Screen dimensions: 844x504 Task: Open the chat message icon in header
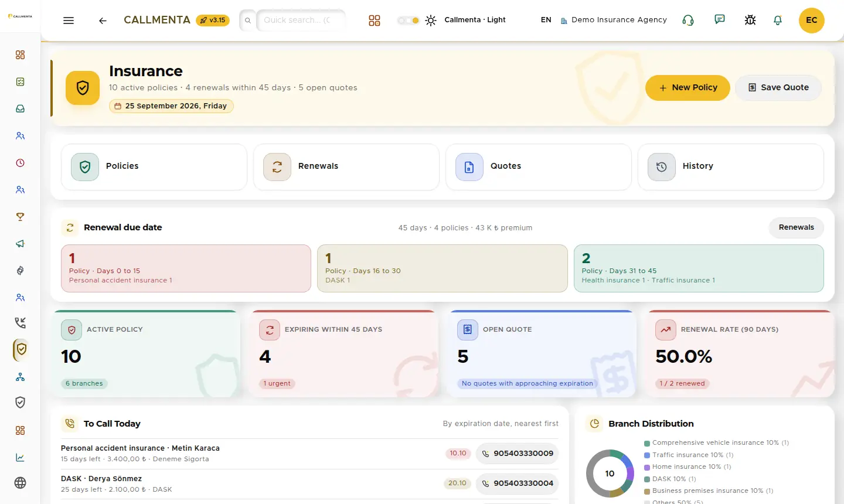coord(720,20)
